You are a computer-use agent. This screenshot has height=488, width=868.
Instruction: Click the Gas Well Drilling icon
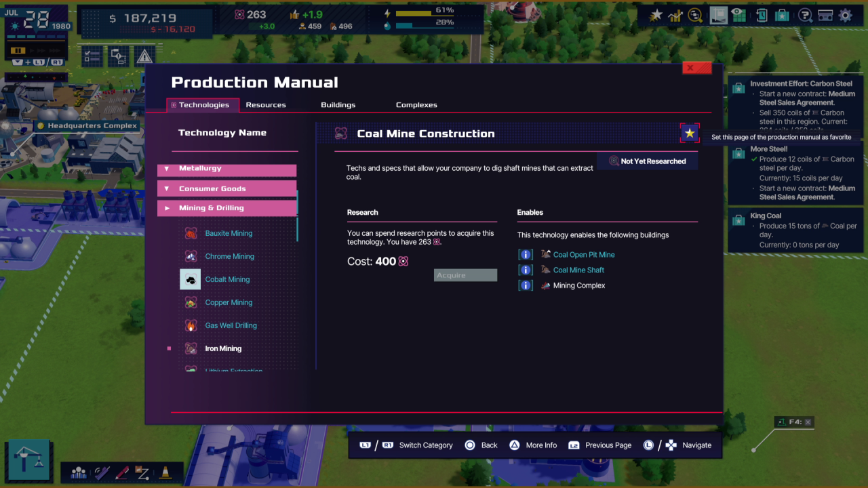tap(191, 325)
